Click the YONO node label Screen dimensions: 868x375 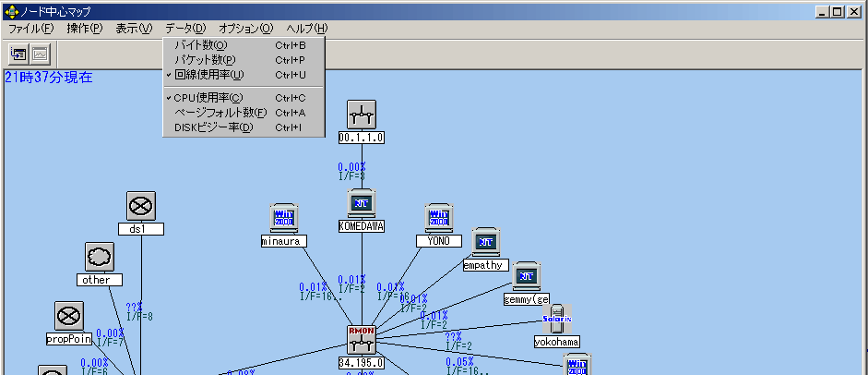coord(439,241)
